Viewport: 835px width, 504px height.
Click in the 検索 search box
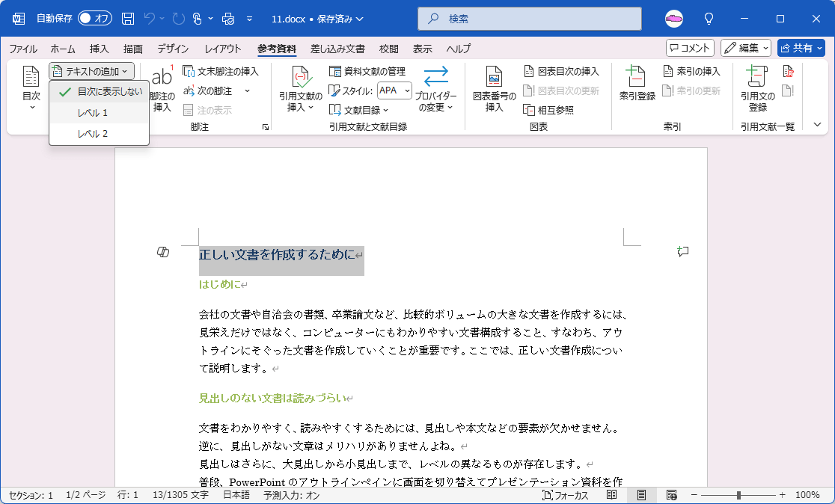tap(529, 19)
